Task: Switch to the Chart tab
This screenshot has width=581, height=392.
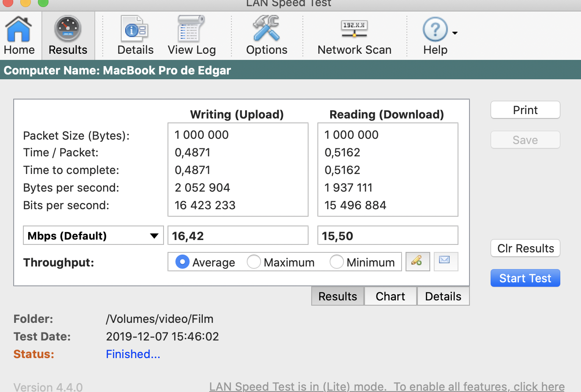Action: (x=391, y=296)
